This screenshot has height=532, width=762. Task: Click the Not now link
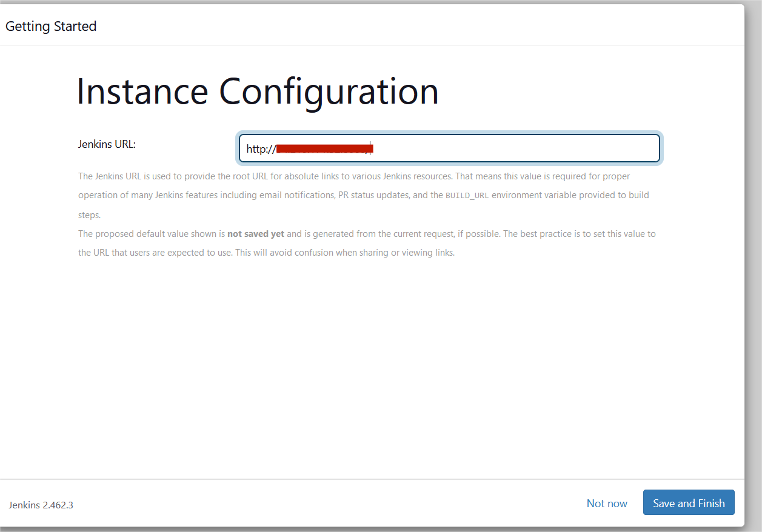pos(607,503)
